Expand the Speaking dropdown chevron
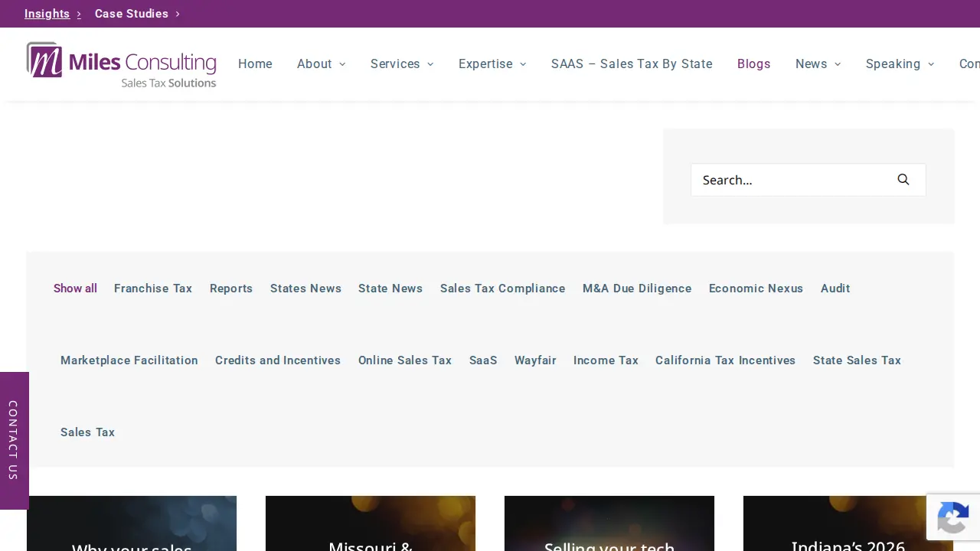The image size is (980, 551). [x=931, y=64]
